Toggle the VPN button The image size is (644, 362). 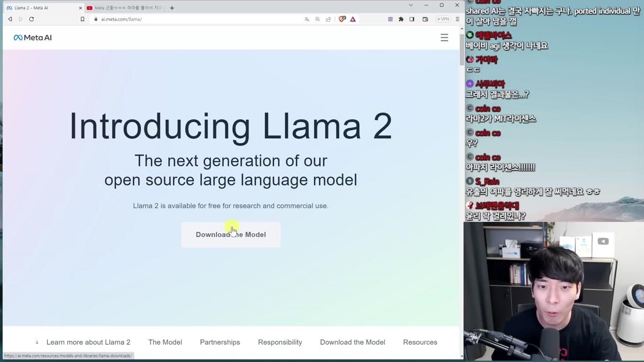click(443, 19)
